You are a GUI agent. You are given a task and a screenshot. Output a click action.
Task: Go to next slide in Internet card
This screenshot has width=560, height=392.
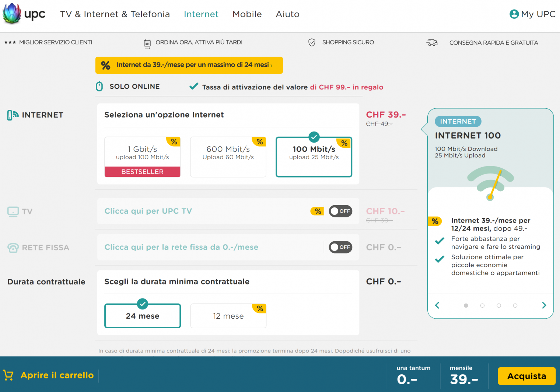[544, 305]
